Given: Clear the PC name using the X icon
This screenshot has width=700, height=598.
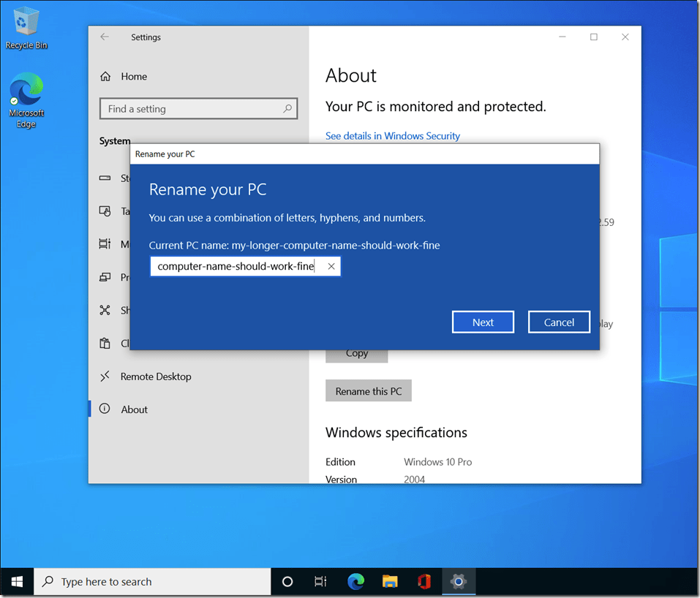Looking at the screenshot, I should pos(331,266).
